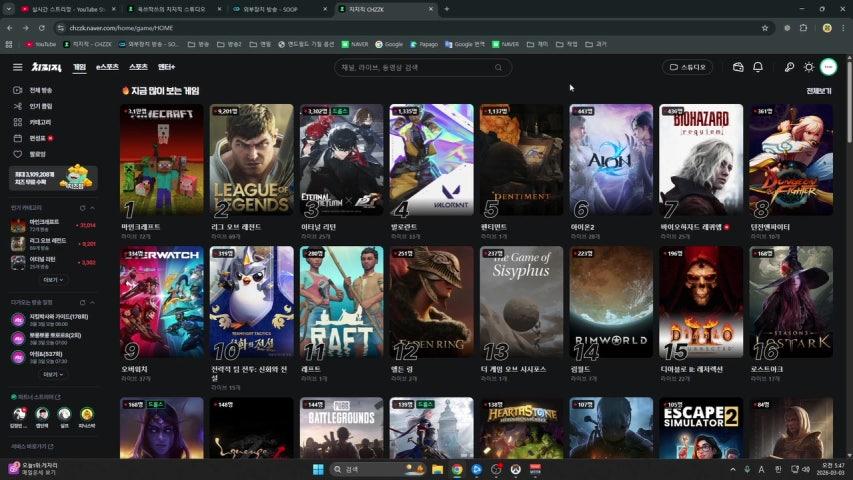
Task: Open the wallet icon in the header
Action: (738, 67)
